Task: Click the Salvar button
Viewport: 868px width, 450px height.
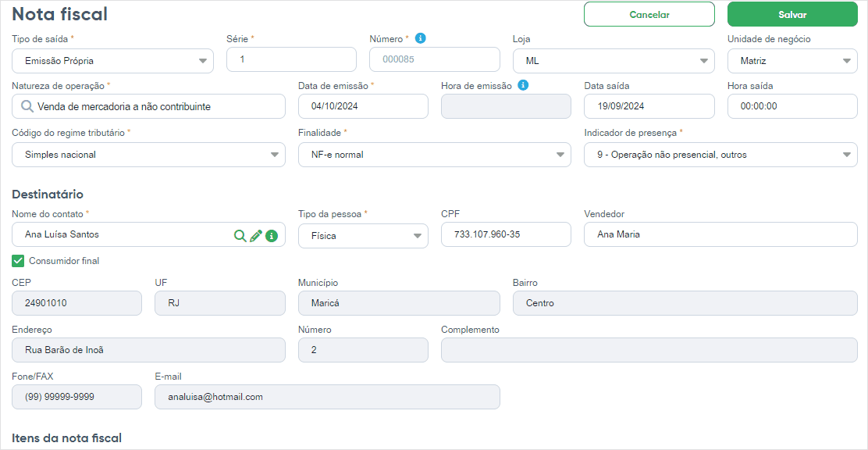Action: click(x=792, y=14)
